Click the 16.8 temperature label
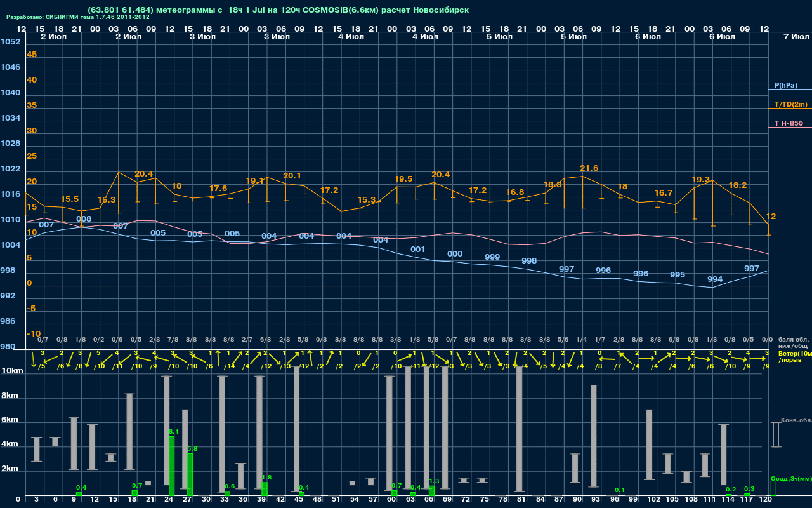The height and width of the screenshot is (508, 812). click(515, 192)
